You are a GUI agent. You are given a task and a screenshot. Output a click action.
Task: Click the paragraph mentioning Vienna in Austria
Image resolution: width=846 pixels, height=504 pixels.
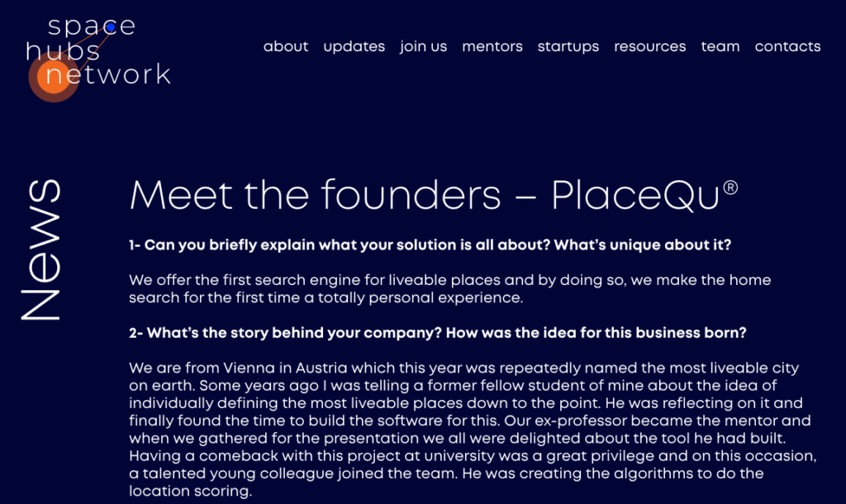473,430
